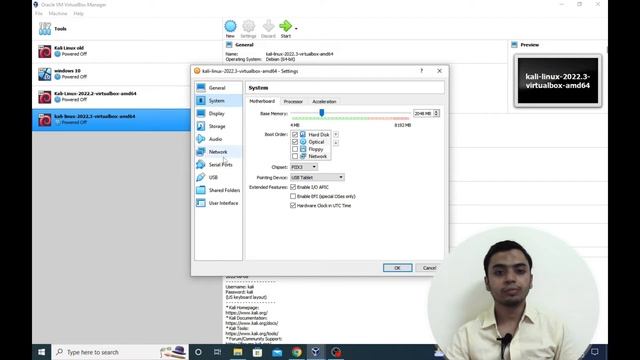
Task: Open Storage settings category
Action: pyautogui.click(x=218, y=126)
